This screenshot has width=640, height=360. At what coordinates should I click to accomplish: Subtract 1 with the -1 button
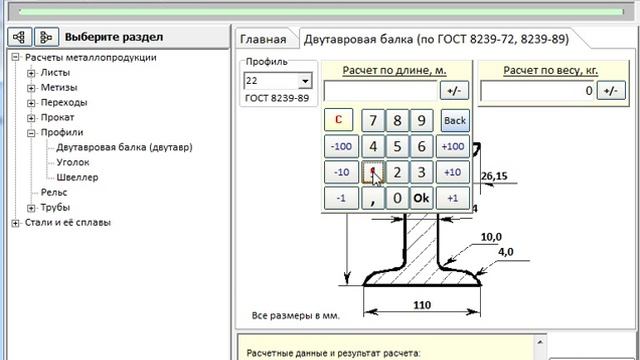(x=341, y=198)
